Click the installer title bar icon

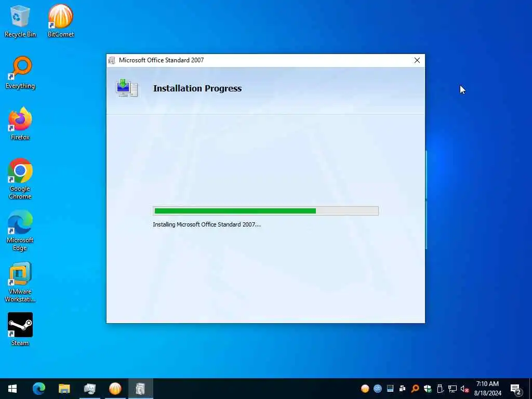click(x=112, y=60)
